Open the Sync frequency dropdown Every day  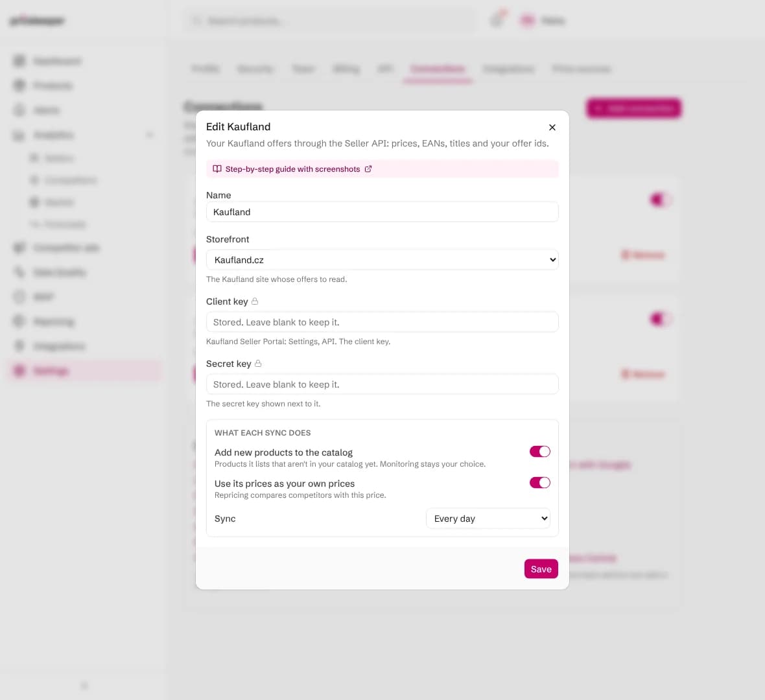click(488, 518)
